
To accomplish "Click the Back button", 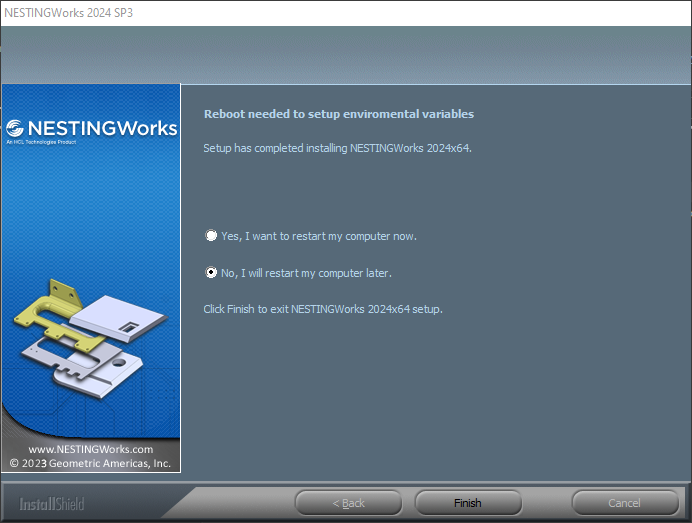I will pyautogui.click(x=348, y=503).
